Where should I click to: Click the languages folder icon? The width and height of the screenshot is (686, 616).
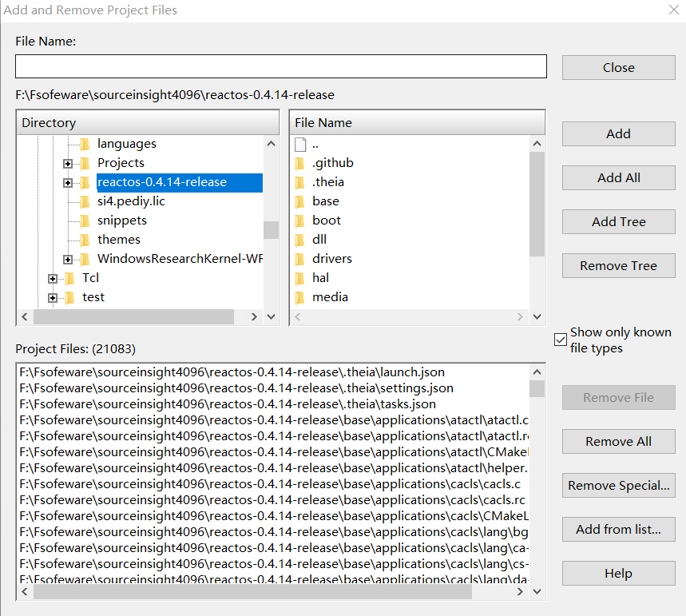tap(85, 144)
